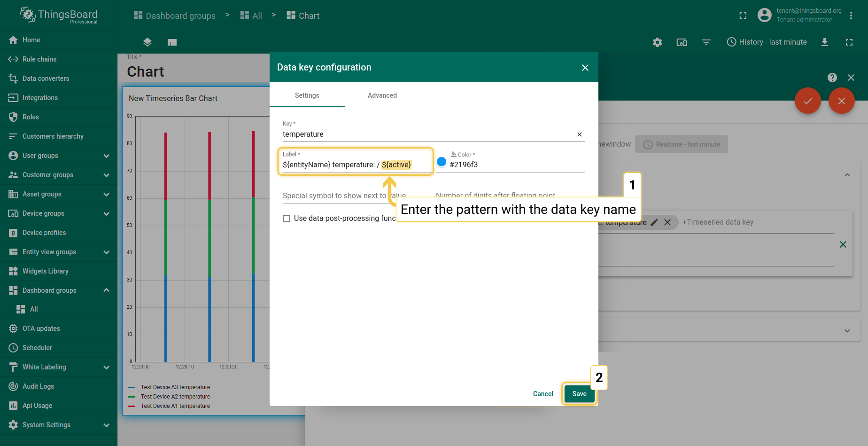Switch to Advanced tab

[x=382, y=95]
